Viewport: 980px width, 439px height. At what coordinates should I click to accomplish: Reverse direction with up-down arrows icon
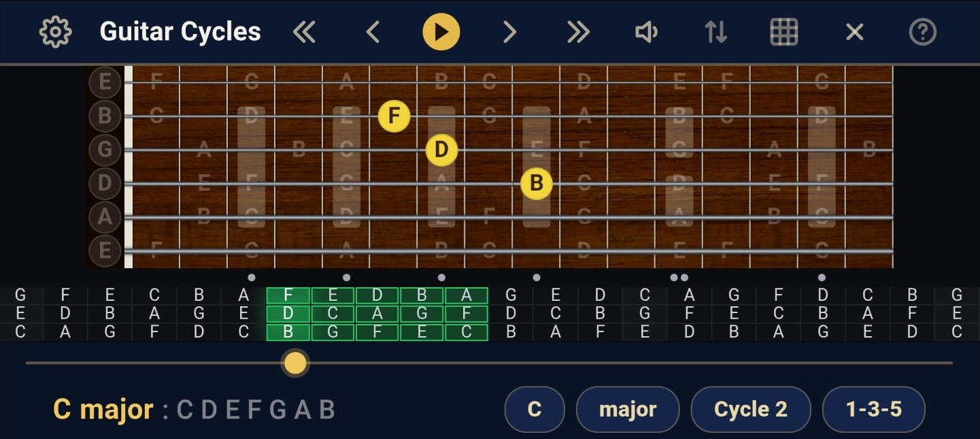[715, 32]
